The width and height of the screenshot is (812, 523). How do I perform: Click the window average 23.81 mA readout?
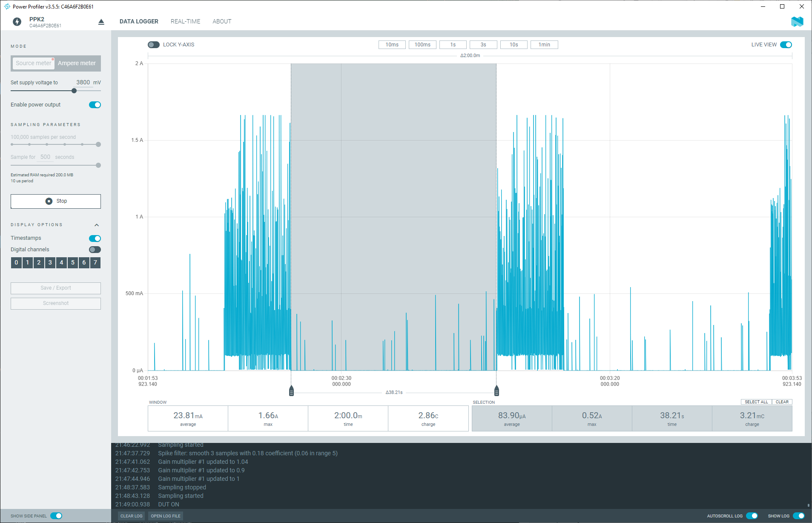(x=188, y=418)
